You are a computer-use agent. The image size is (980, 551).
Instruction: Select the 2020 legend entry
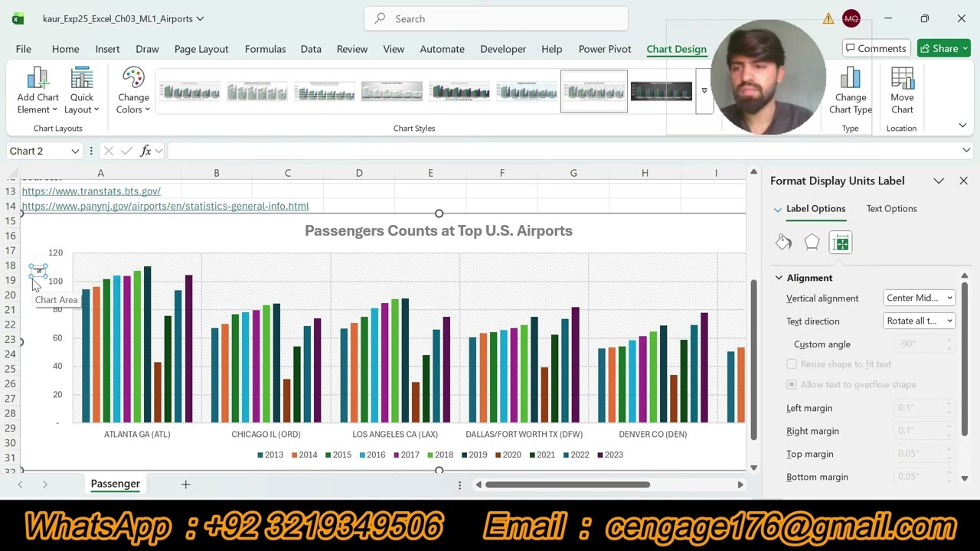coord(508,455)
